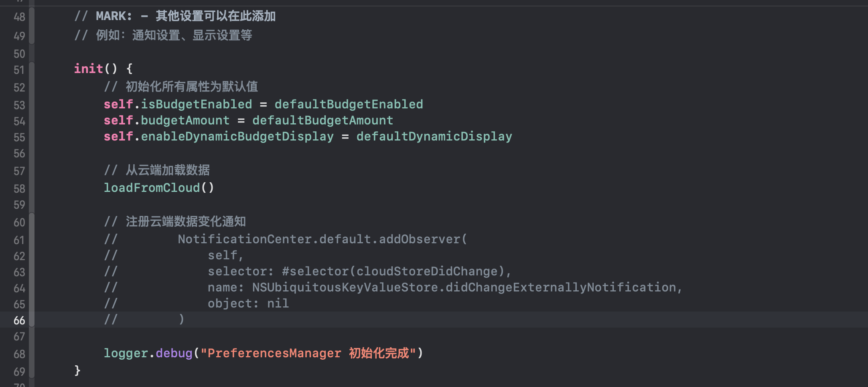Click the NSUbiquitousKeyValueStore.didChangeExternallyNotification text

point(464,287)
